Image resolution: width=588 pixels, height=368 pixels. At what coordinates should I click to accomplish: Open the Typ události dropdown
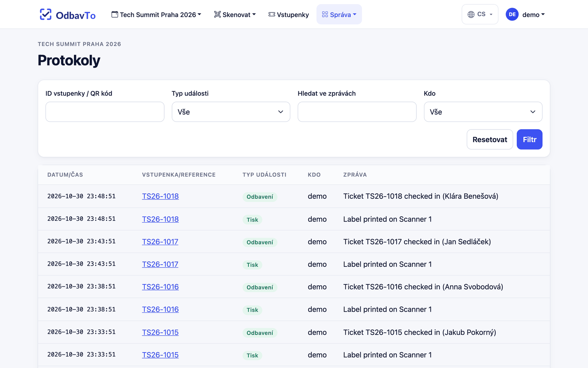pyautogui.click(x=231, y=112)
